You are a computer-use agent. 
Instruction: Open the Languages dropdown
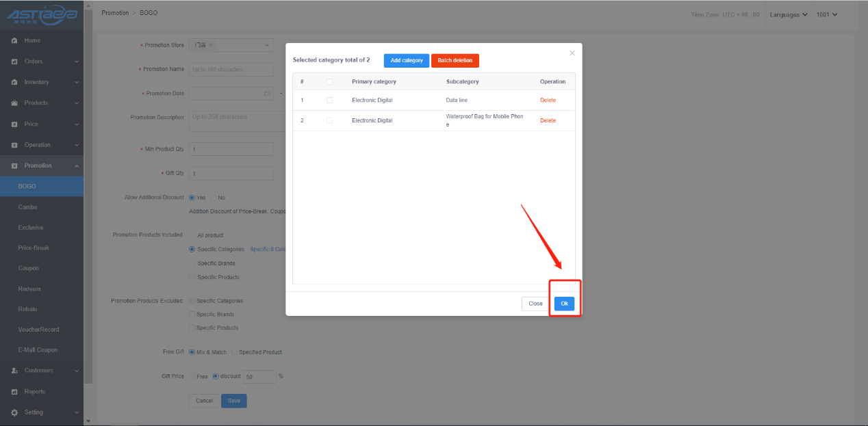coord(789,14)
